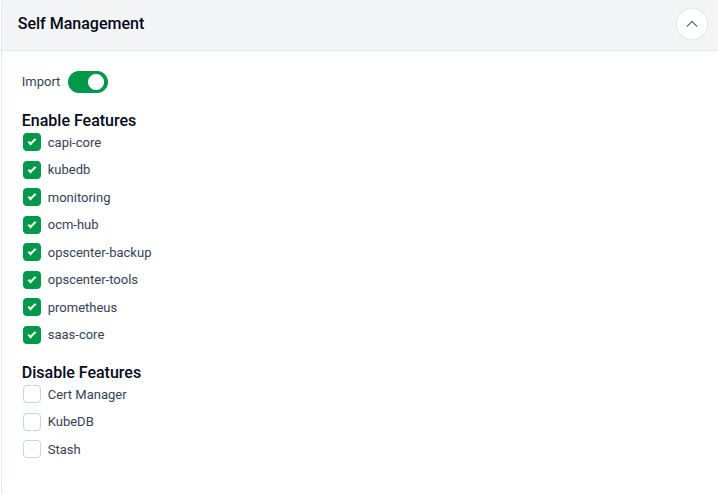
Task: Uncheck the ocm-hub checkbox
Action: (x=32, y=225)
